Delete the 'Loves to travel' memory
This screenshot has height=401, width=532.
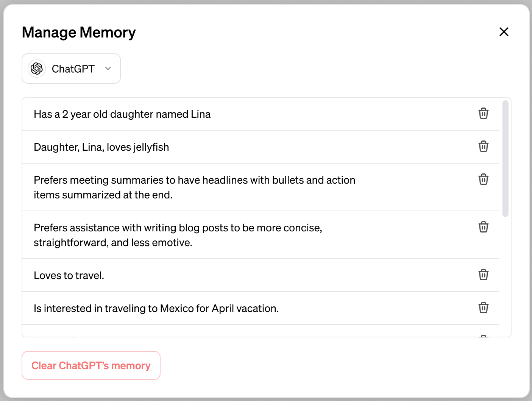coord(484,275)
